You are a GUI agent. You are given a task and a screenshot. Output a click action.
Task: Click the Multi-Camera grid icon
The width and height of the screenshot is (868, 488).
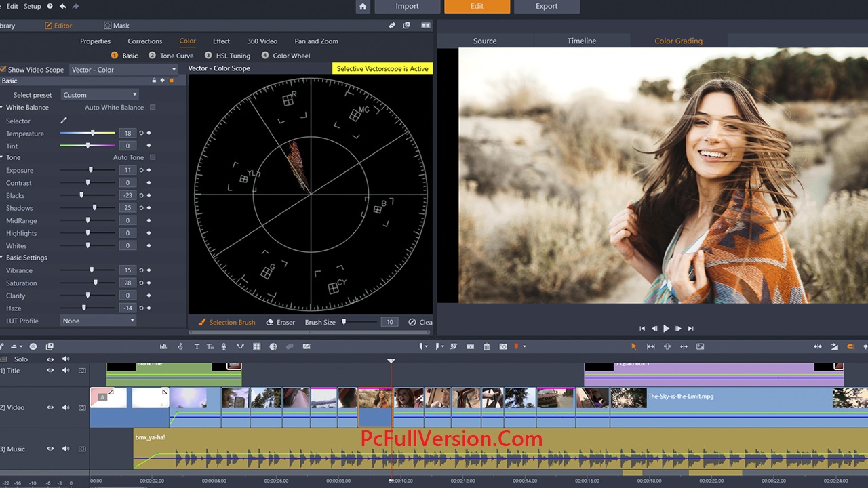256,346
